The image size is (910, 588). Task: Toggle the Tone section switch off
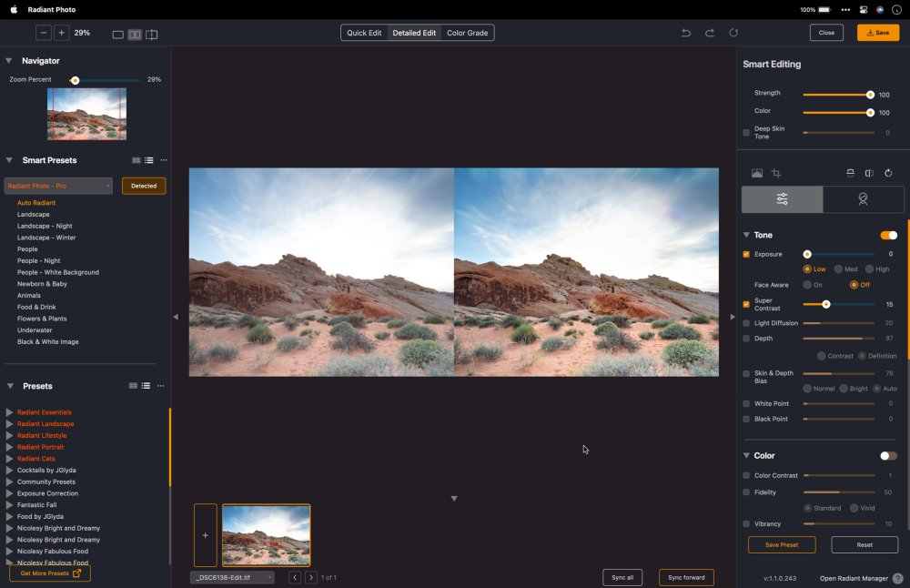pyautogui.click(x=888, y=235)
